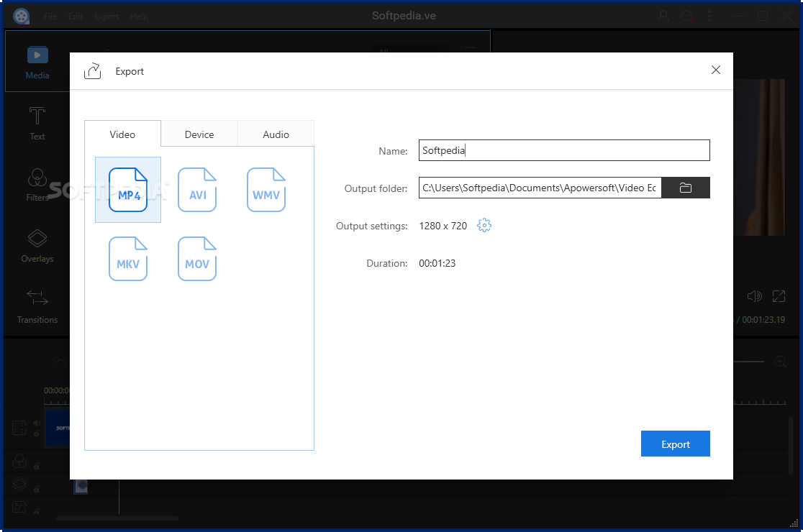The width and height of the screenshot is (803, 532).
Task: Open the Filters panel in main window
Action: pyautogui.click(x=37, y=185)
